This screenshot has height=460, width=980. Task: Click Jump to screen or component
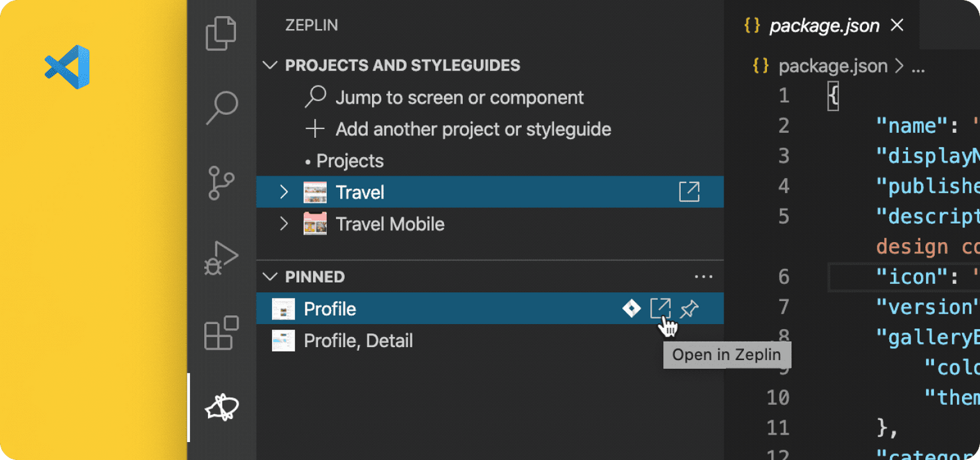459,97
